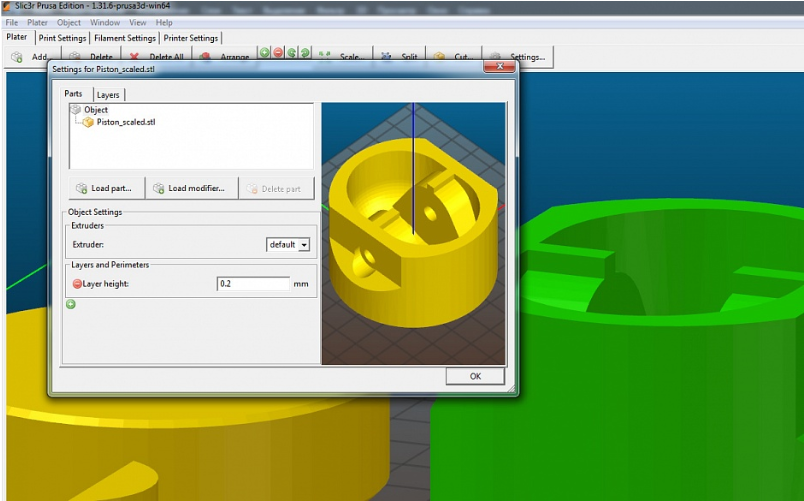Viewport: 804px width, 501px height.
Task: Click the red minus fewer-copies icon
Action: [278, 52]
